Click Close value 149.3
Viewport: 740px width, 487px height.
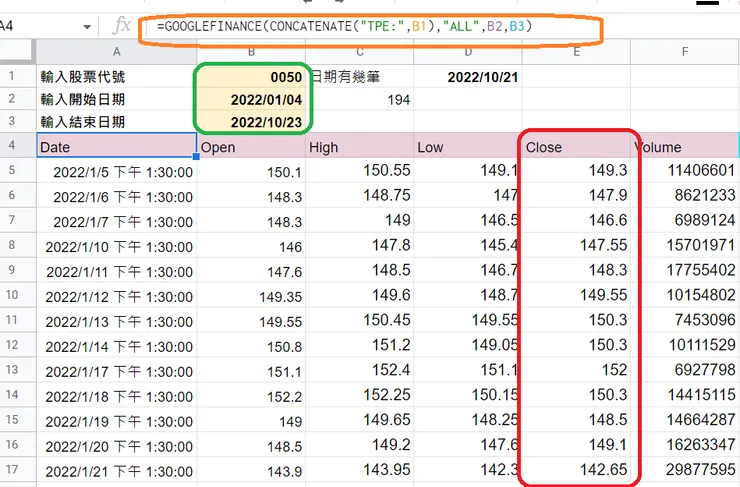[576, 170]
